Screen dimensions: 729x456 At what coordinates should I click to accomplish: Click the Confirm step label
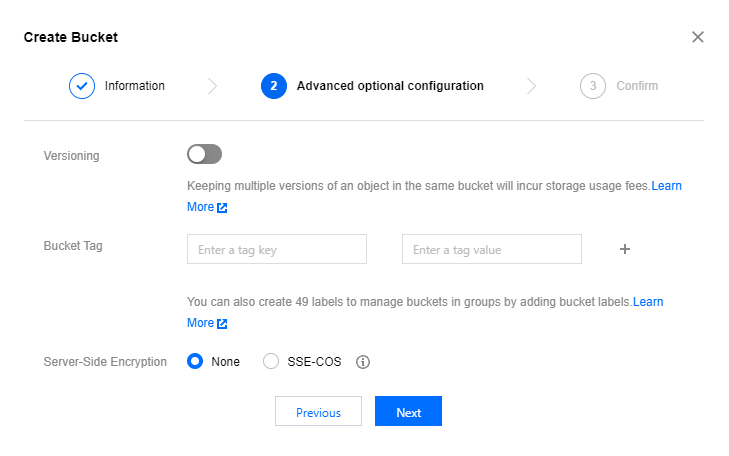(637, 86)
